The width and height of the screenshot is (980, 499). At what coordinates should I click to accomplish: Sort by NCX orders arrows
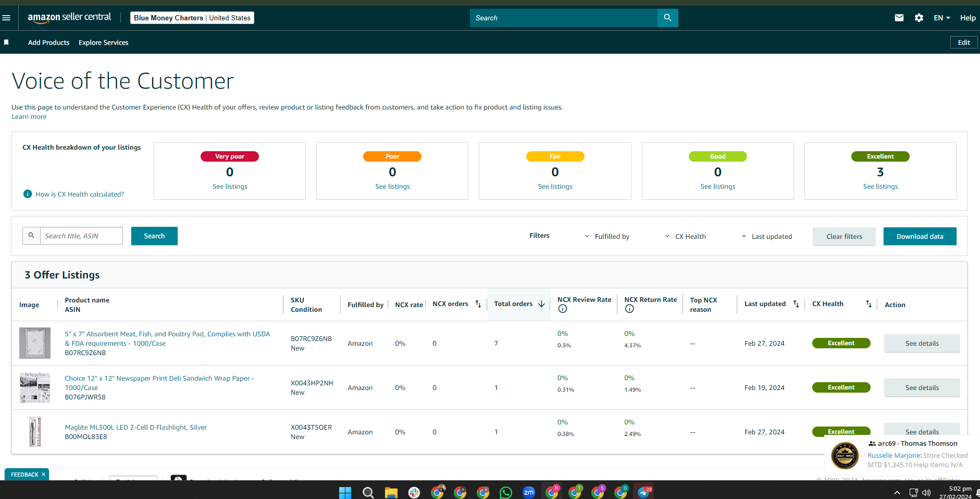(x=478, y=304)
